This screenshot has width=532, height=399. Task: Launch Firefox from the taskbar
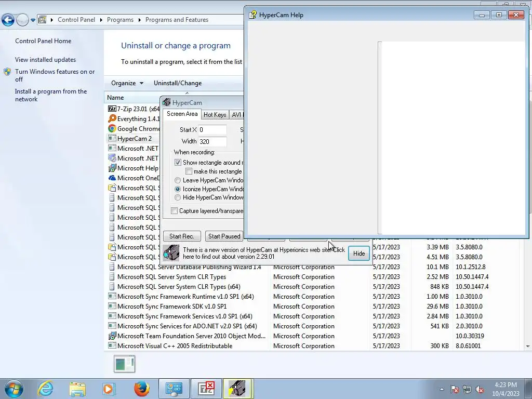pos(141,389)
